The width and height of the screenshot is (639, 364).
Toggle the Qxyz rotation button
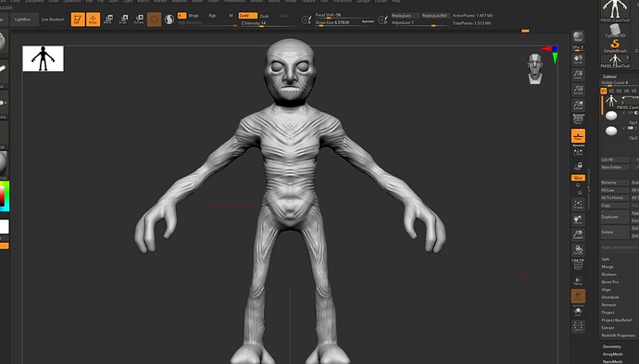[x=578, y=178]
